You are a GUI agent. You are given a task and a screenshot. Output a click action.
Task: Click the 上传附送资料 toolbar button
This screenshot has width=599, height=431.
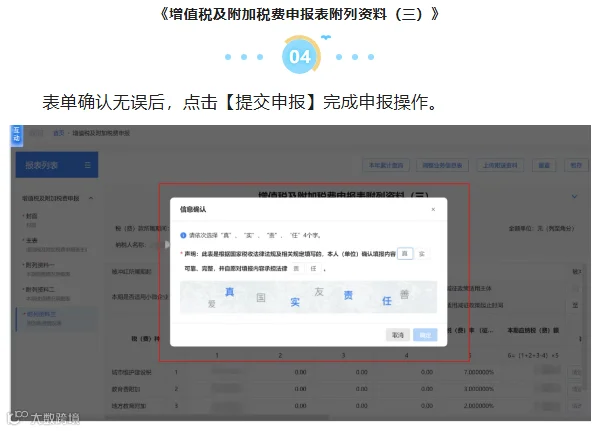[500, 165]
